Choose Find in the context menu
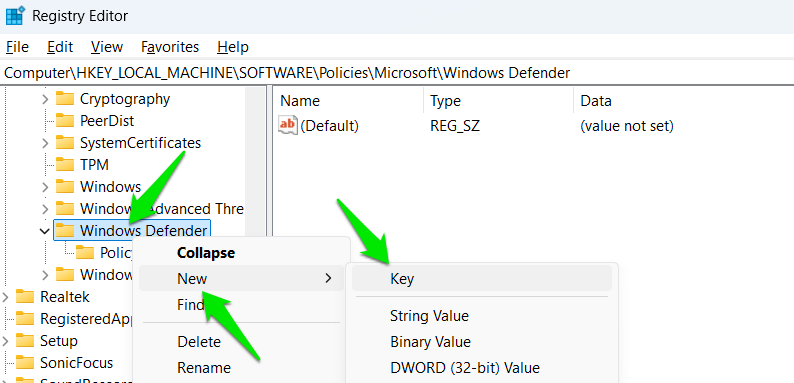 pyautogui.click(x=243, y=304)
